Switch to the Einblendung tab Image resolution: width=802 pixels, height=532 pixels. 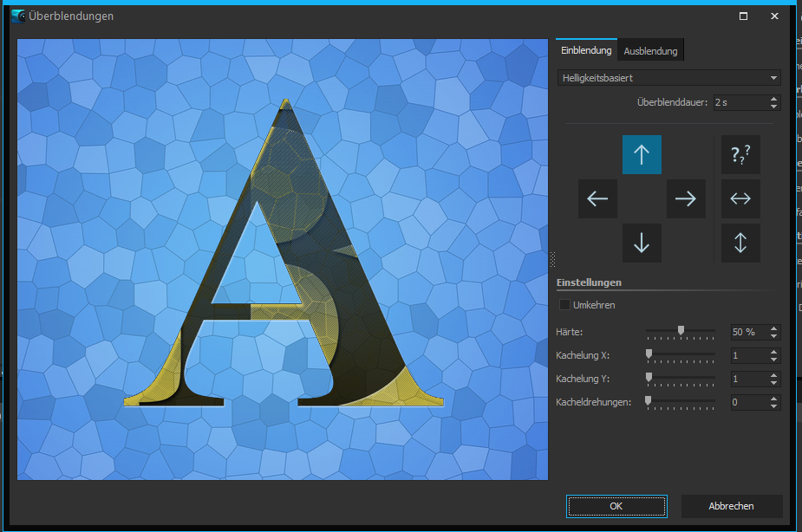tap(586, 51)
